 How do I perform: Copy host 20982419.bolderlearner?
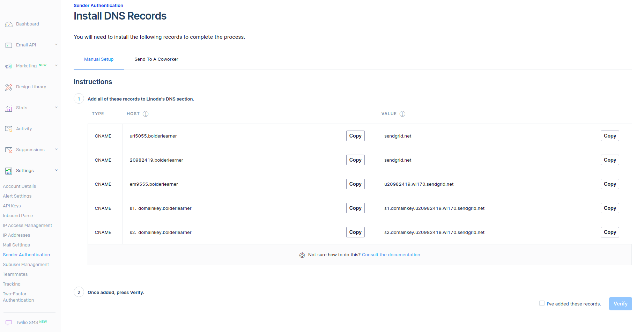click(x=355, y=160)
